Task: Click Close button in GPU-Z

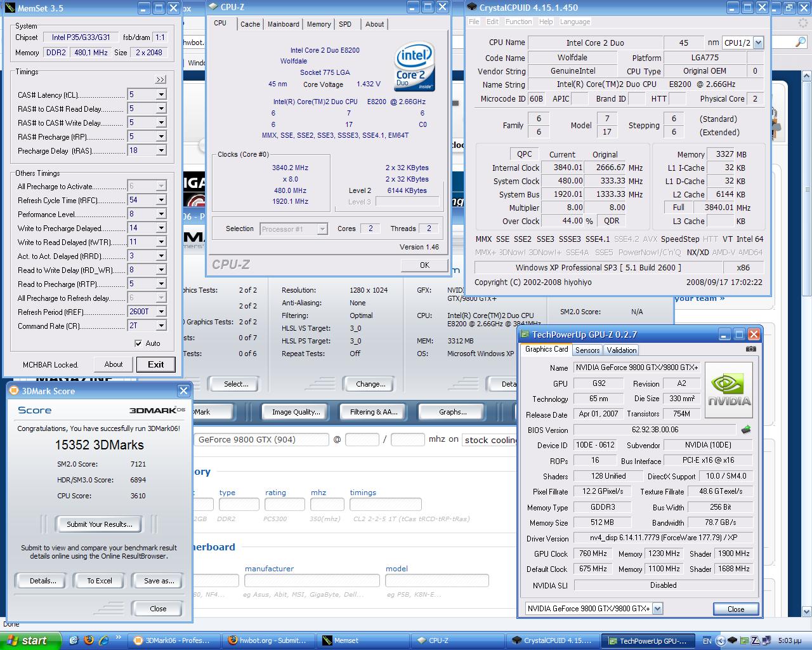Action: pos(736,609)
